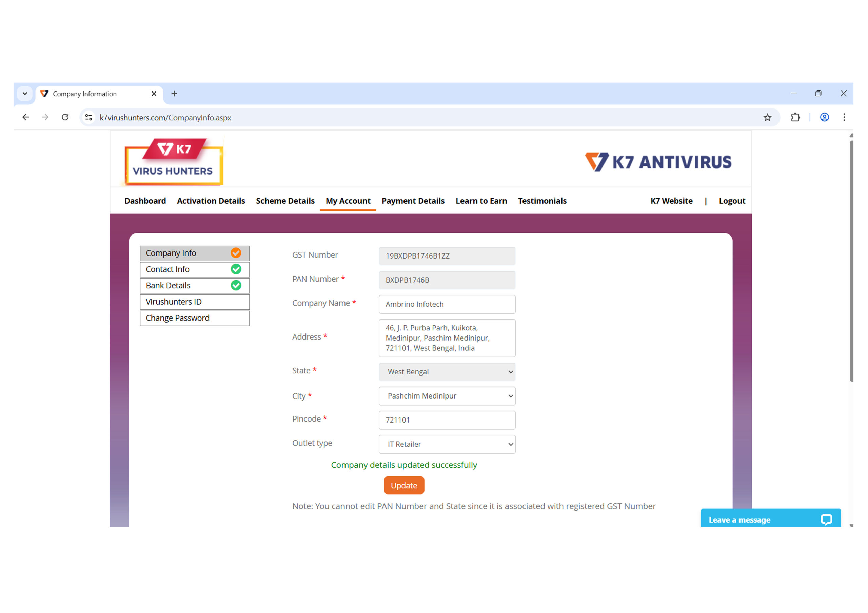Screen dimensions: 868x613
Task: Bookmark this page with star icon
Action: coord(767,118)
